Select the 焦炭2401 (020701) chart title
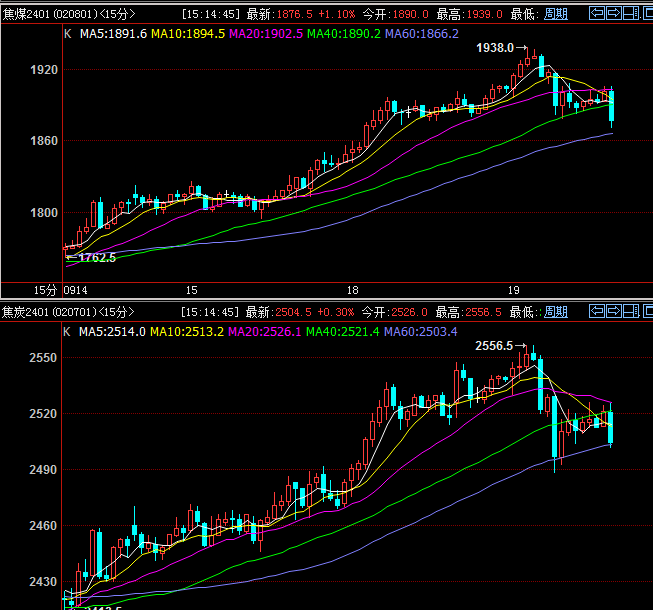The height and width of the screenshot is (610, 653). click(50, 312)
